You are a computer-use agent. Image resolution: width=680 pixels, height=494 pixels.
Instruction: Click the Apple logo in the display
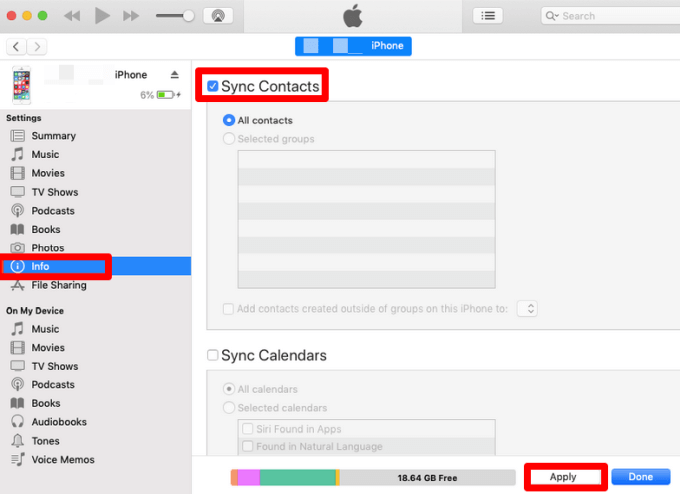point(353,16)
